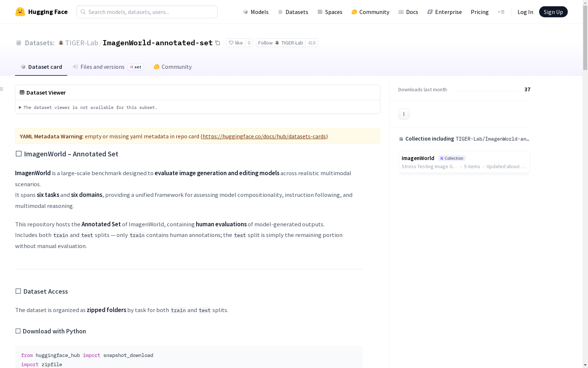Open the huggingface.co datasets-cards docs link
This screenshot has height=368, width=588.
(264, 137)
